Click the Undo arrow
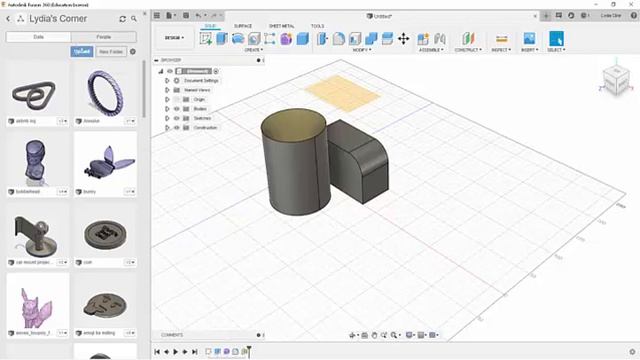Screen dimensions: 640x360 [198, 16]
